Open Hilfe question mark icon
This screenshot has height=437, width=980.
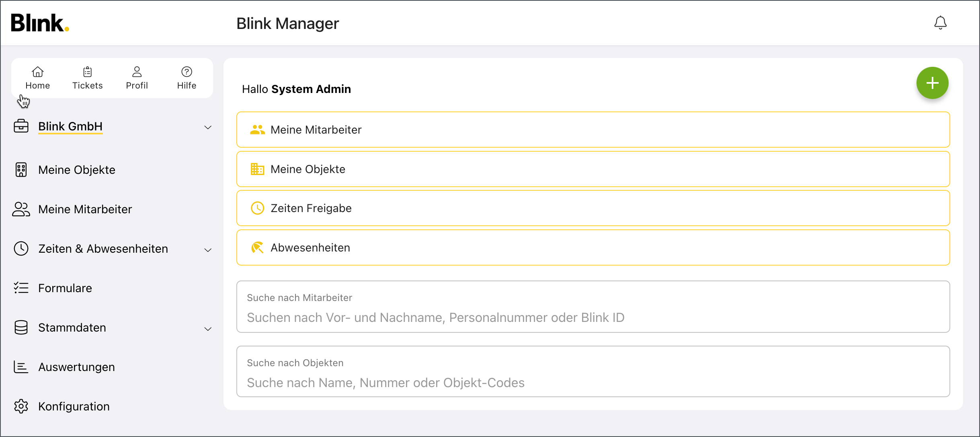coord(187,72)
